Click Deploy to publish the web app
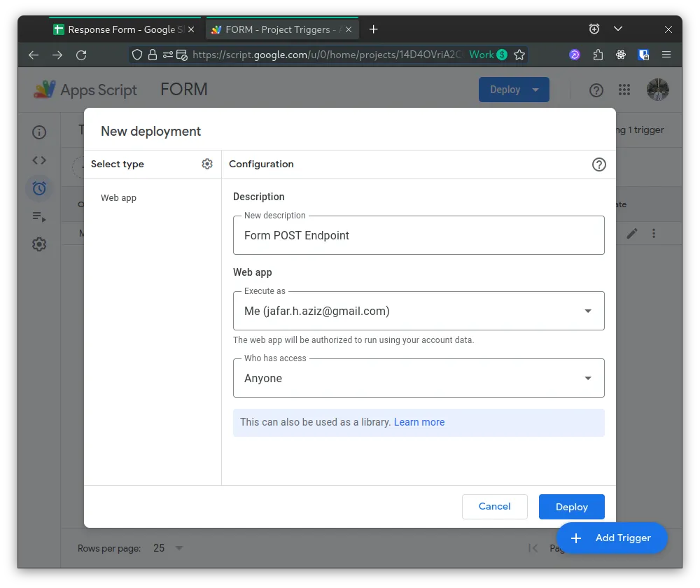Image resolution: width=700 pixels, height=588 pixels. (571, 506)
